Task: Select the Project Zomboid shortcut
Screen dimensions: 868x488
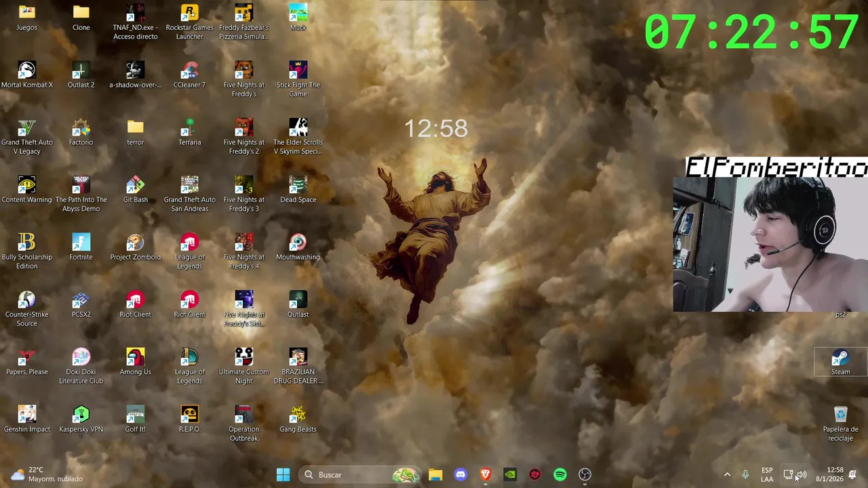Action: click(x=135, y=247)
